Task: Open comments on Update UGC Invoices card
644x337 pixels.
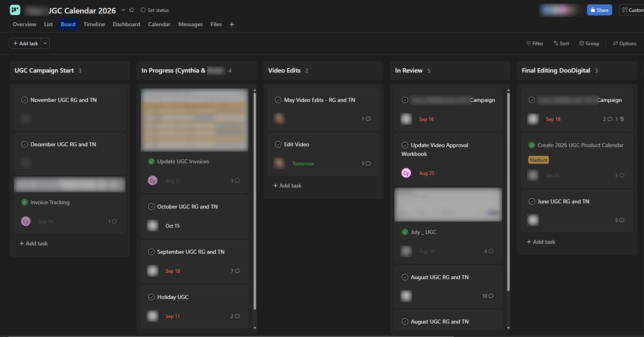Action: click(235, 180)
